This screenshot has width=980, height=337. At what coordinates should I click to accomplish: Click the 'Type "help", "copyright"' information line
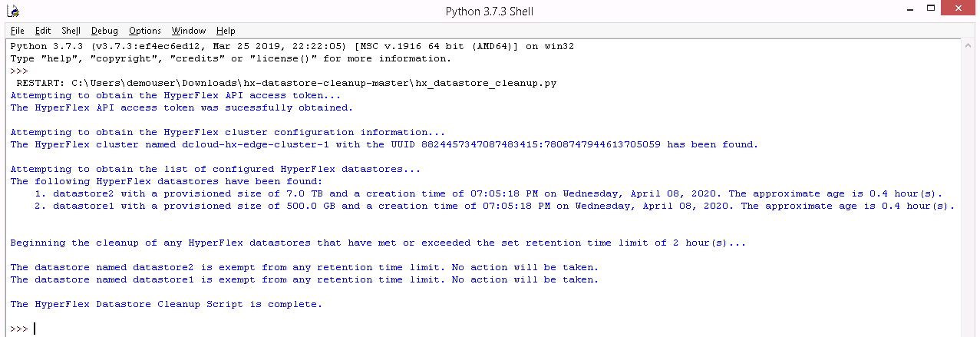coord(231,58)
